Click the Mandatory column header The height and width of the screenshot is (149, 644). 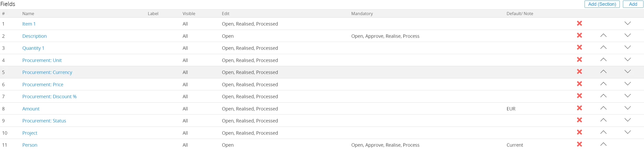pyautogui.click(x=362, y=14)
